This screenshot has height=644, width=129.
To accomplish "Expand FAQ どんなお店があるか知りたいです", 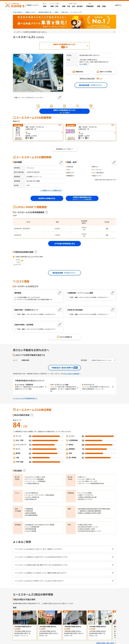I will click(x=64, y=557).
